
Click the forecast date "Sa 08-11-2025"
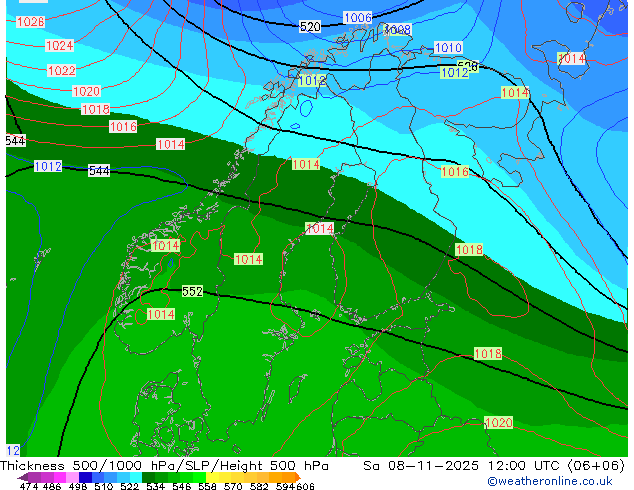421,466
